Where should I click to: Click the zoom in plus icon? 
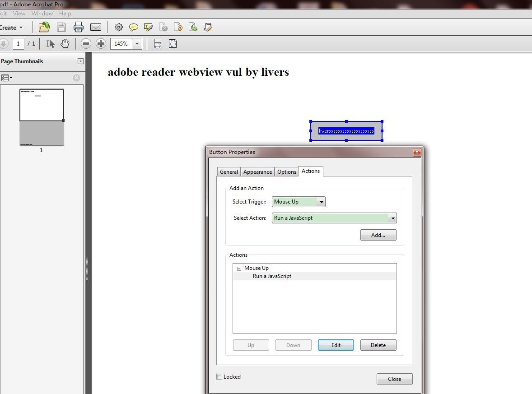[101, 43]
